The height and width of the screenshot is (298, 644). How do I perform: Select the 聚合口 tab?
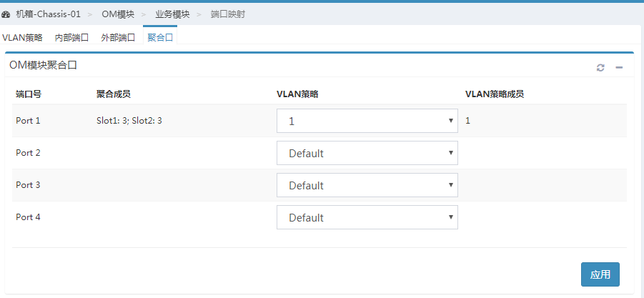click(x=160, y=38)
